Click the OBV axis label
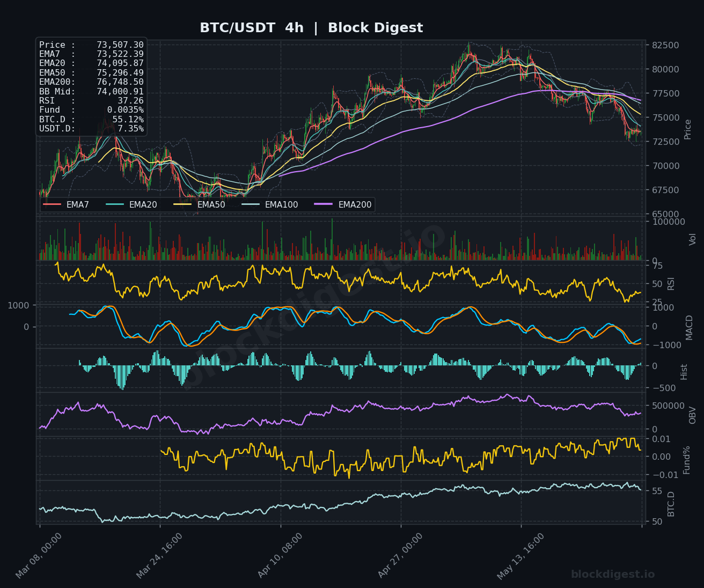Screen dimensions: 704x588 [x=692, y=415]
